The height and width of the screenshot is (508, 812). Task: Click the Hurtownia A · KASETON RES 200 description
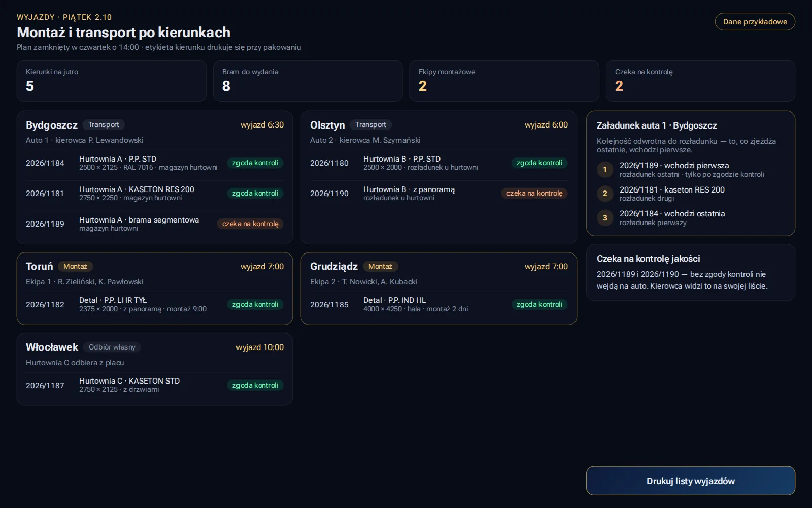pos(137,189)
